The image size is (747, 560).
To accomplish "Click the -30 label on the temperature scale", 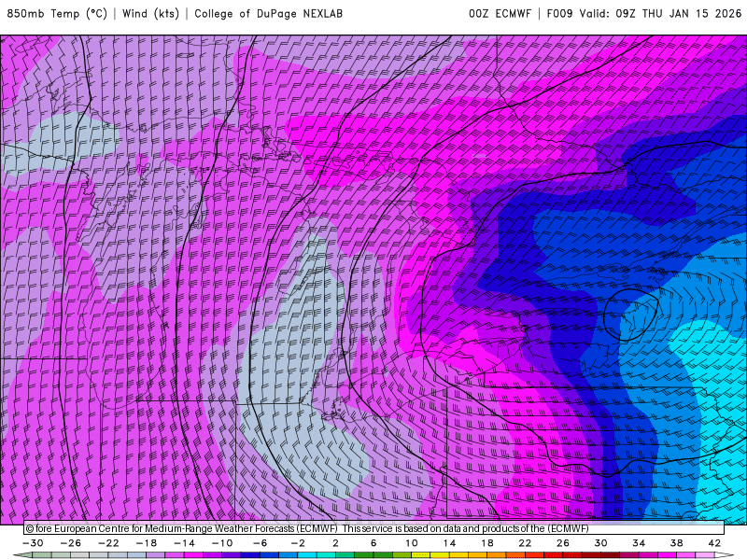I will (x=33, y=543).
